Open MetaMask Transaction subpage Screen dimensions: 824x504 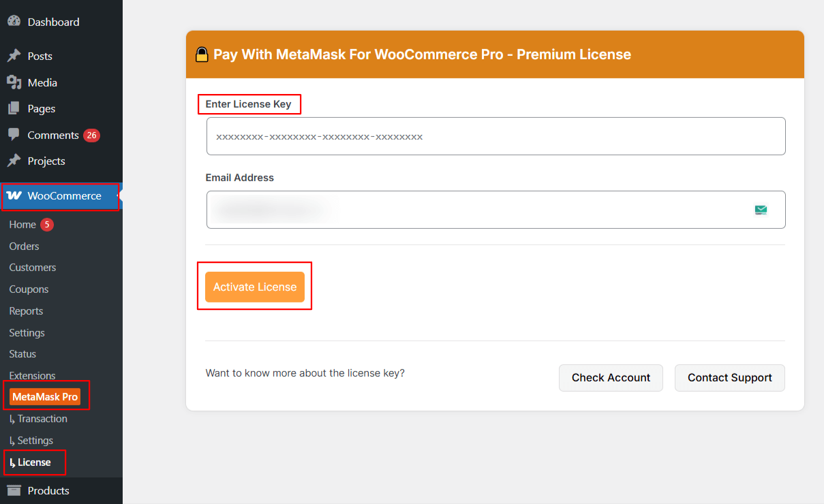click(42, 419)
